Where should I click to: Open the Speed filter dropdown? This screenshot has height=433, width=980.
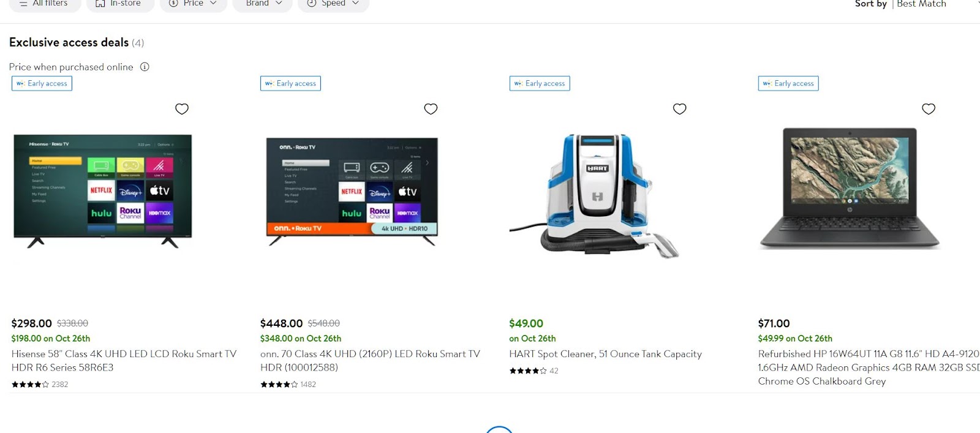333,4
